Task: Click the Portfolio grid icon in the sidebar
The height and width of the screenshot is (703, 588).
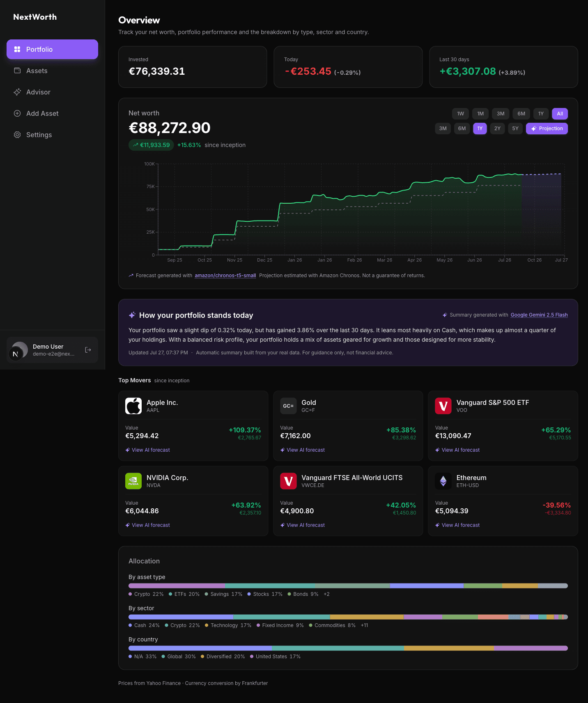Action: [x=17, y=49]
